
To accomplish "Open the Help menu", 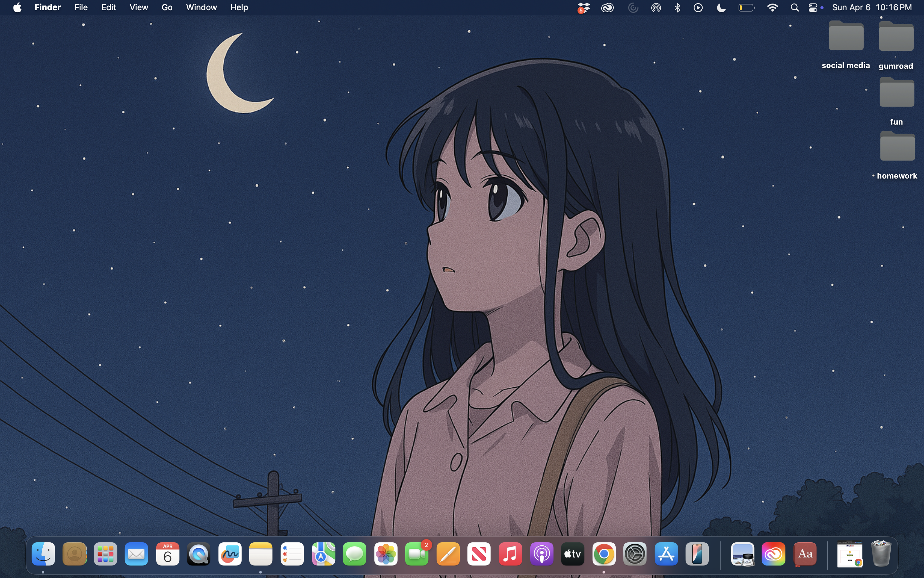I will tap(239, 7).
